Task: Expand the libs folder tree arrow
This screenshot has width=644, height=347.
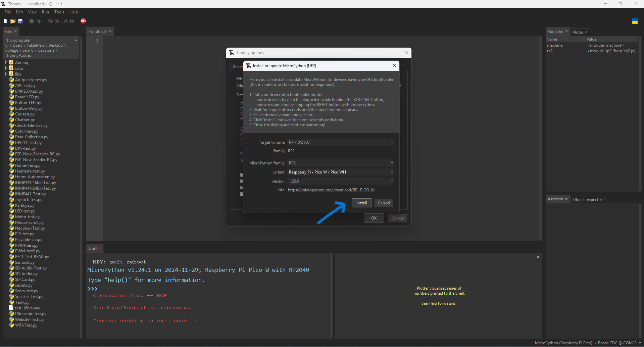Action: pos(6,74)
